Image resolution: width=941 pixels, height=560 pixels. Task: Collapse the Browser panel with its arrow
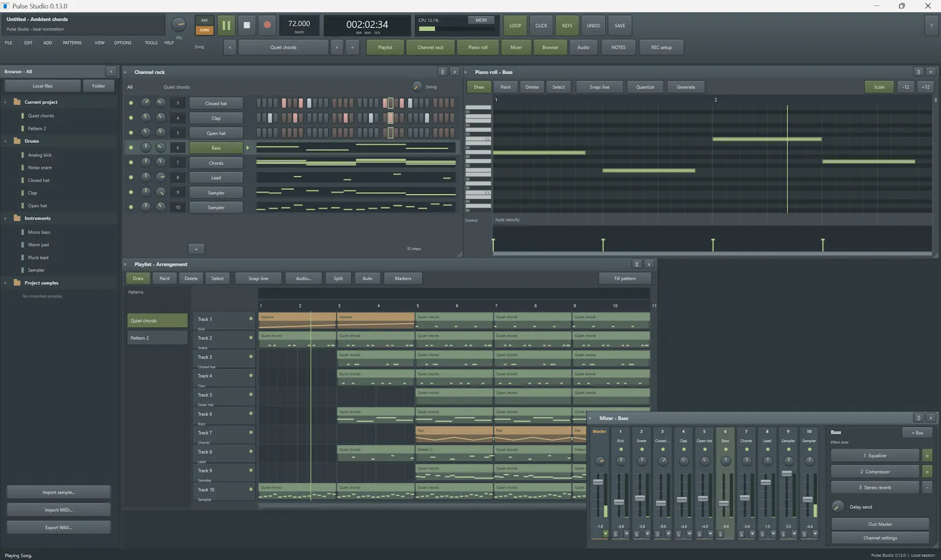(111, 72)
